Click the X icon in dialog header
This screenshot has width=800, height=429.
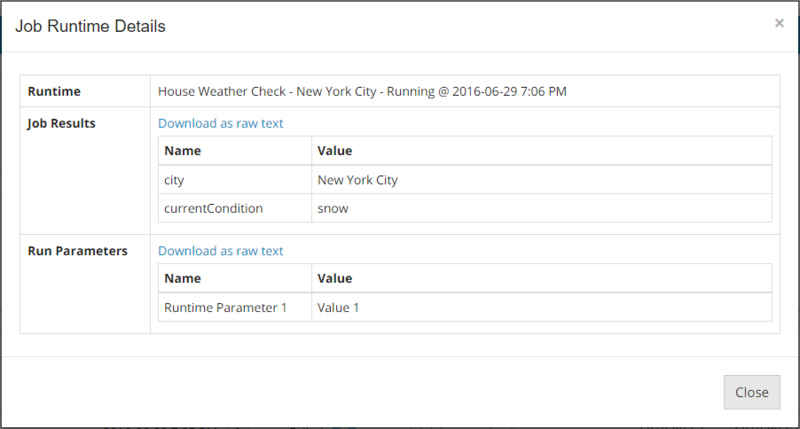coord(779,23)
